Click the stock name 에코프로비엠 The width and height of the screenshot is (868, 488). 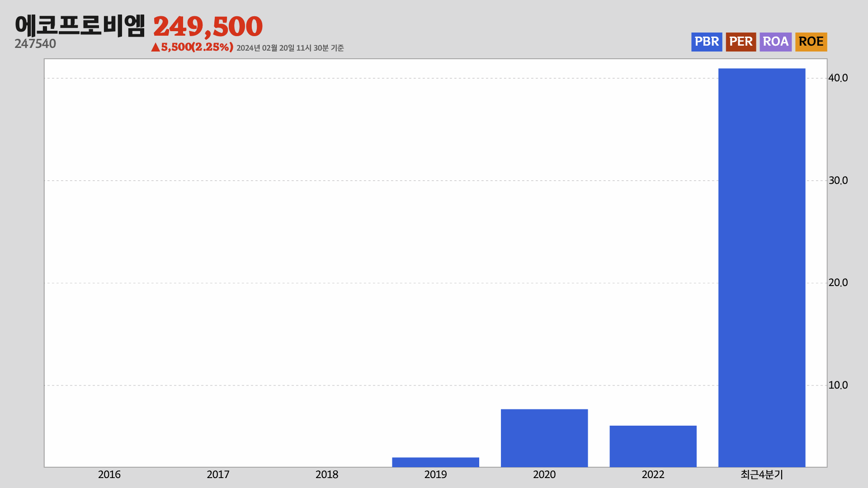click(x=80, y=25)
